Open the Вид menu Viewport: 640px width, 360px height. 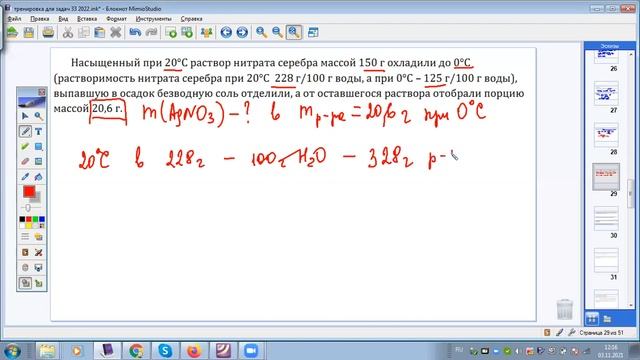(63, 19)
